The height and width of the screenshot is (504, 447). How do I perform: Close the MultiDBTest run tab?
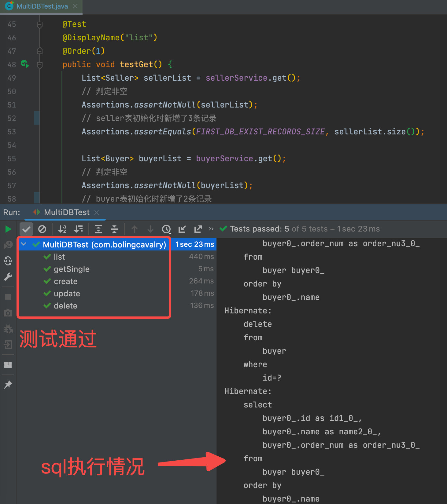click(x=97, y=213)
